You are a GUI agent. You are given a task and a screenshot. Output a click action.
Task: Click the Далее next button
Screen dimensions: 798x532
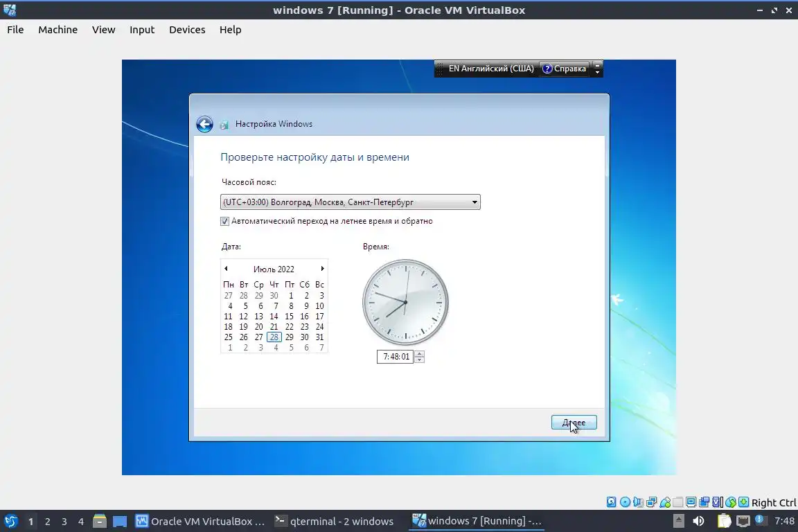574,422
